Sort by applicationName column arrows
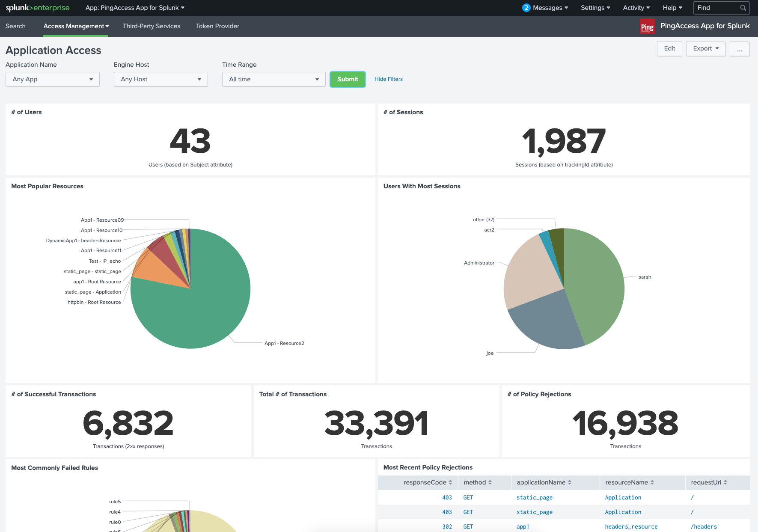This screenshot has height=532, width=758. tap(570, 482)
